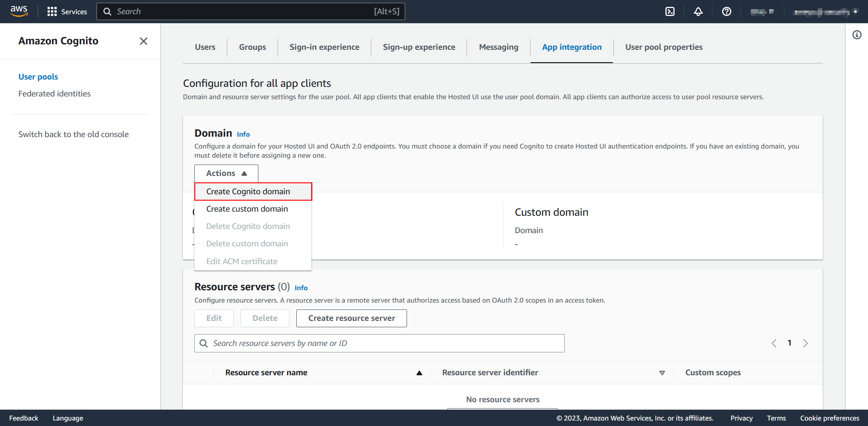Open Feedback in the footer
The image size is (868, 426).
pos(24,418)
